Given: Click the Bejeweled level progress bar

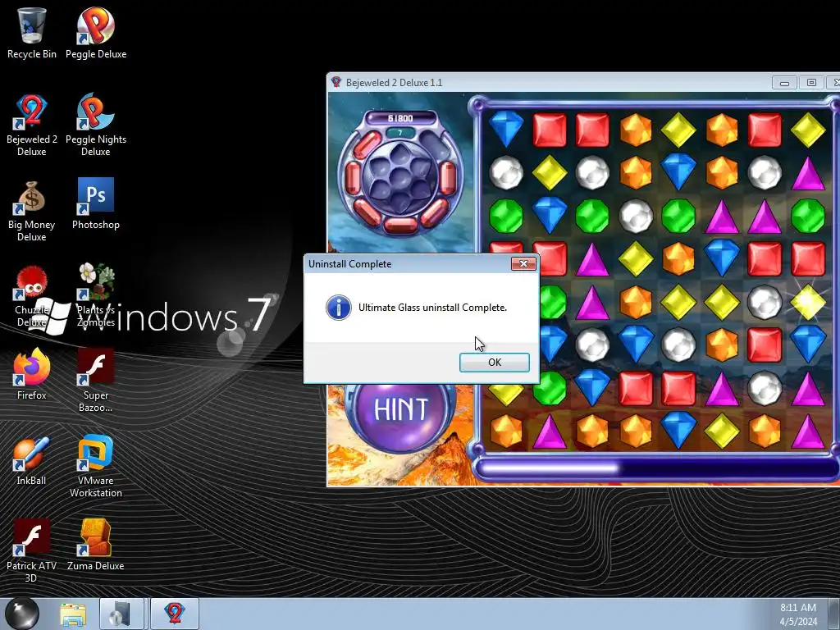Looking at the screenshot, I should click(657, 469).
